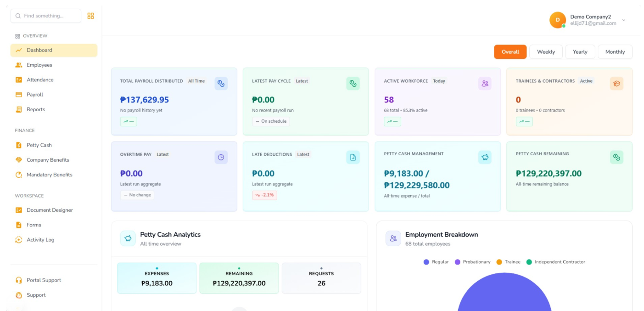The height and width of the screenshot is (311, 644).
Task: Open the Activity Log link
Action: point(54,240)
